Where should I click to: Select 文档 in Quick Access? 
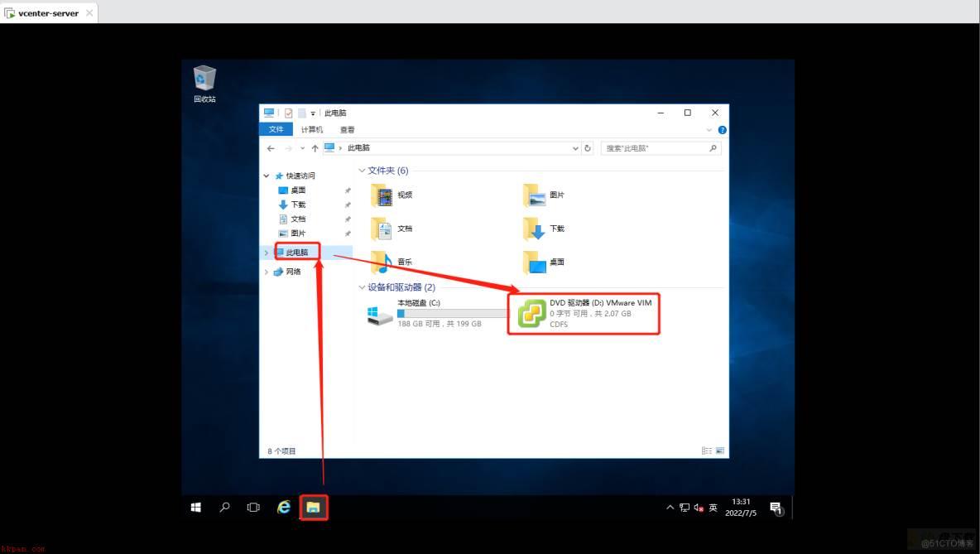(x=298, y=219)
